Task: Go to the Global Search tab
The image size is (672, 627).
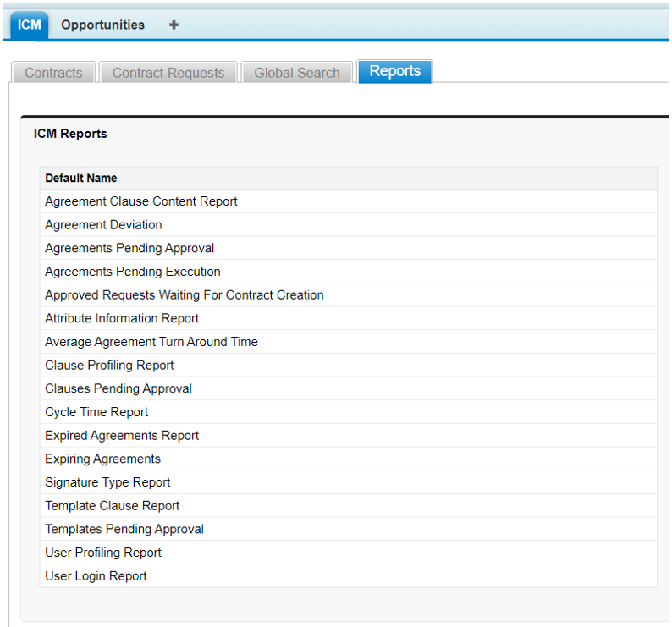Action: click(296, 73)
